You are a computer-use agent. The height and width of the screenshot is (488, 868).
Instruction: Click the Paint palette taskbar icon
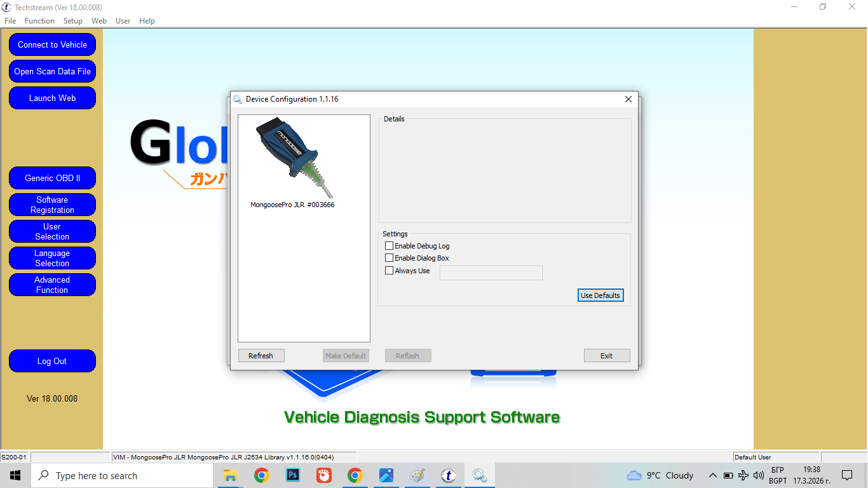[x=417, y=475]
